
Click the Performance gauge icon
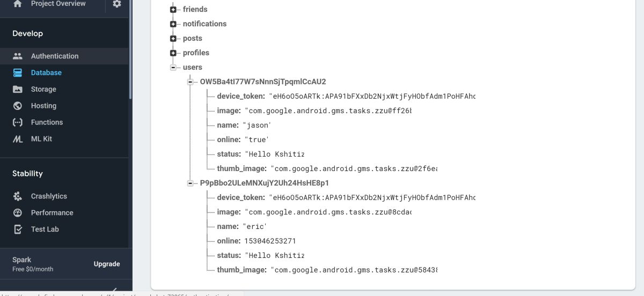(18, 213)
